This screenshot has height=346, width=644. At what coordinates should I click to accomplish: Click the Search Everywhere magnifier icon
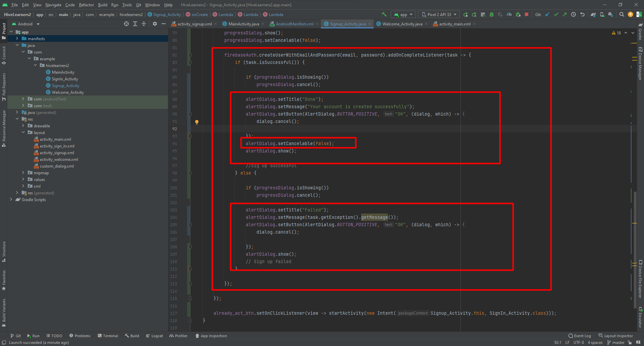pyautogui.click(x=622, y=15)
